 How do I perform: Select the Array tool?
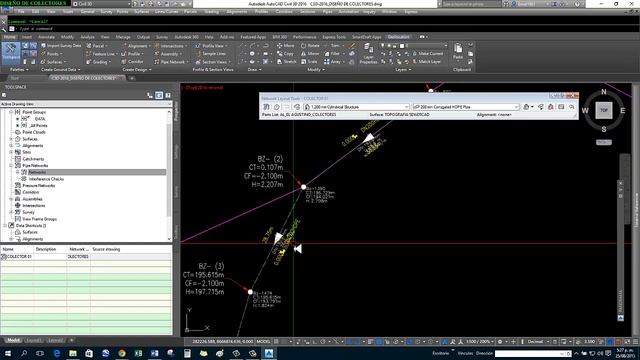click(x=333, y=62)
